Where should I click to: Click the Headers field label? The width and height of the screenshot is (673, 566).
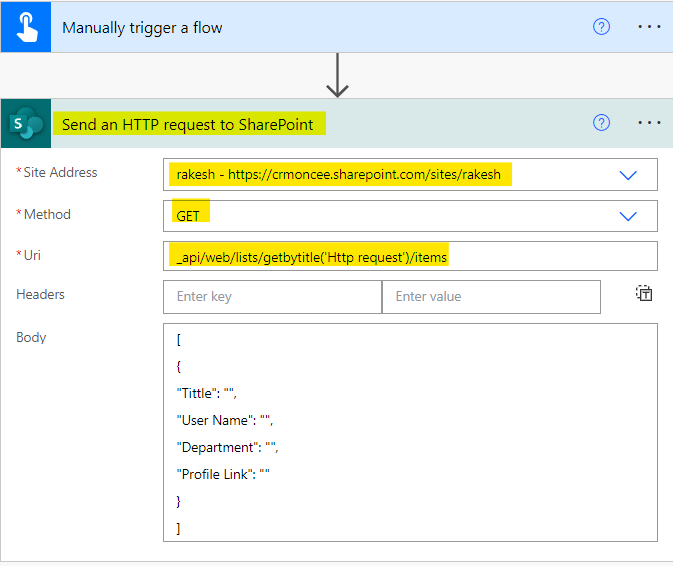tap(40, 294)
